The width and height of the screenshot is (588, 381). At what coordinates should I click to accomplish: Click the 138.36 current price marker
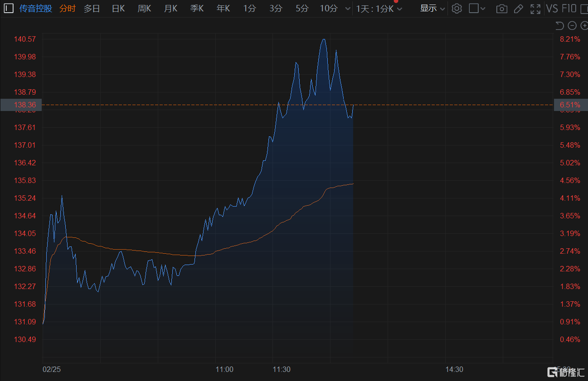(x=21, y=105)
